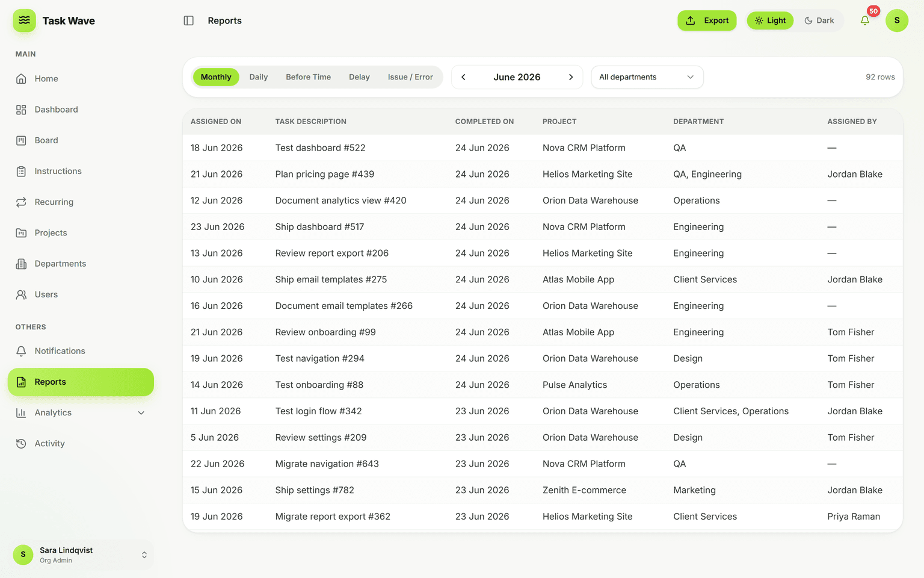The image size is (924, 578).
Task: Click the moon icon for Dark mode
Action: [x=808, y=20]
